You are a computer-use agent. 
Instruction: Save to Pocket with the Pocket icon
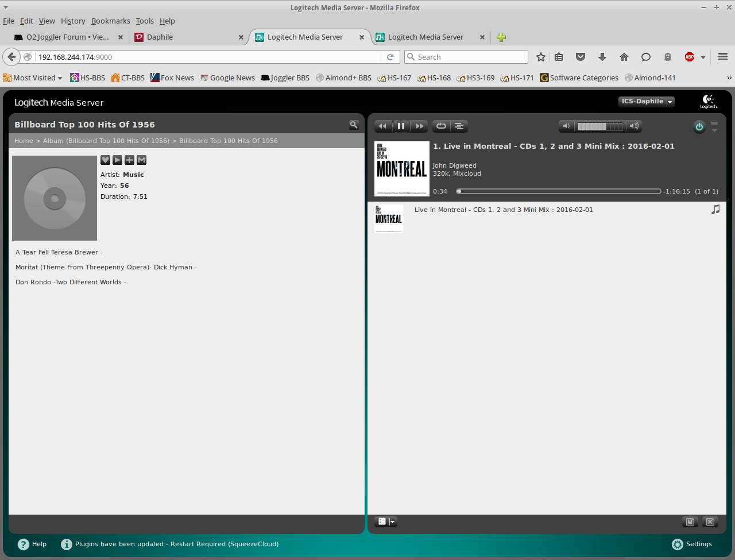click(x=581, y=57)
